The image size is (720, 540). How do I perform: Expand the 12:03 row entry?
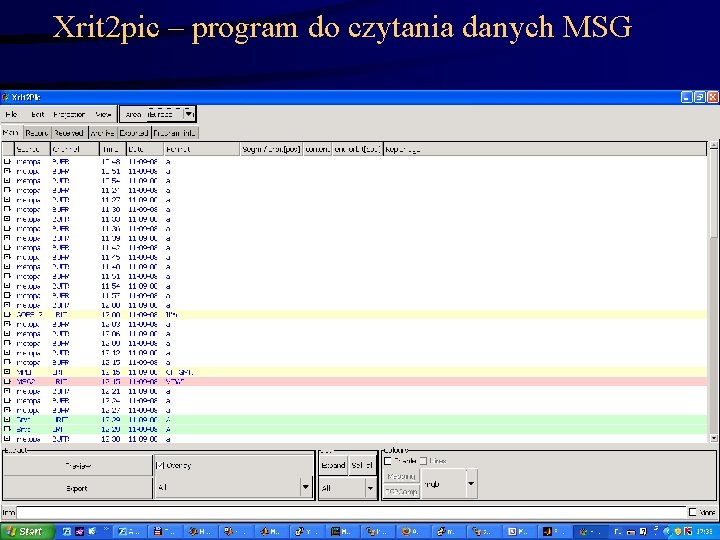(7, 324)
